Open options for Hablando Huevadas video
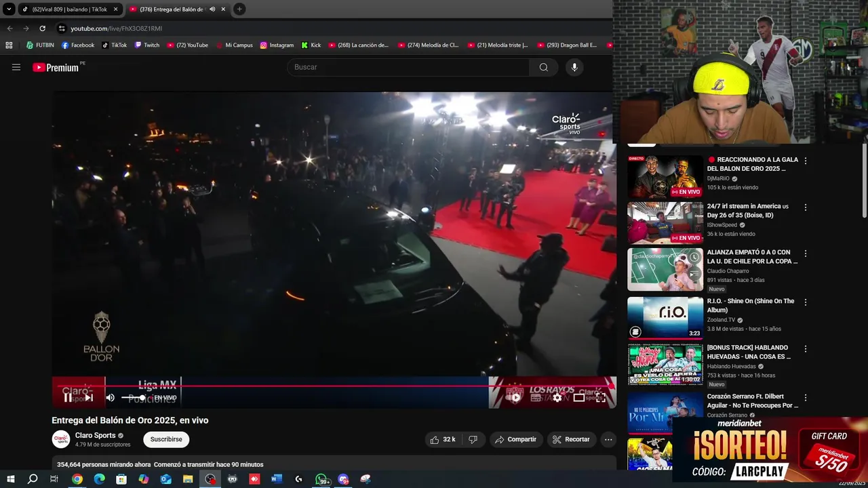Image resolution: width=868 pixels, height=488 pixels. click(x=806, y=348)
